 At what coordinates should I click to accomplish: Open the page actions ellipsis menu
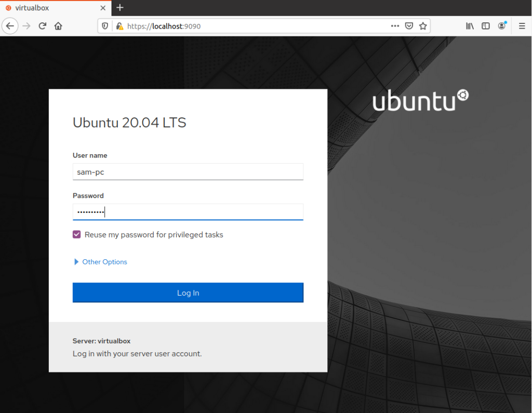395,25
